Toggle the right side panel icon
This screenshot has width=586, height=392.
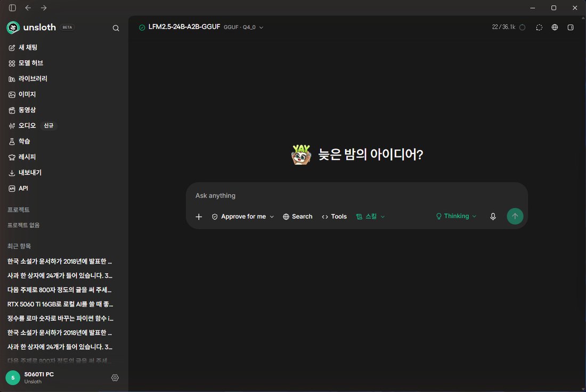point(571,27)
